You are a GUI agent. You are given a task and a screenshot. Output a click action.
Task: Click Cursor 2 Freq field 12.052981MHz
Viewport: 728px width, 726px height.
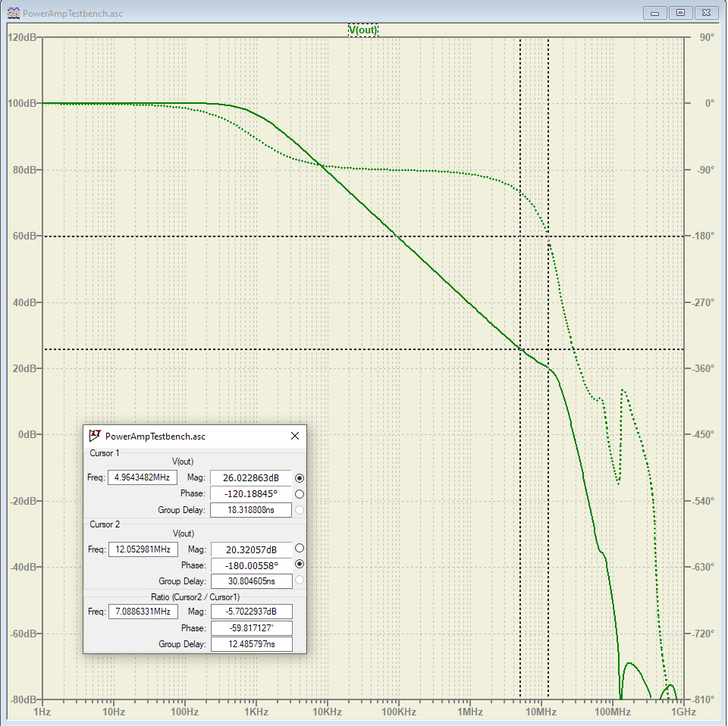tap(143, 549)
